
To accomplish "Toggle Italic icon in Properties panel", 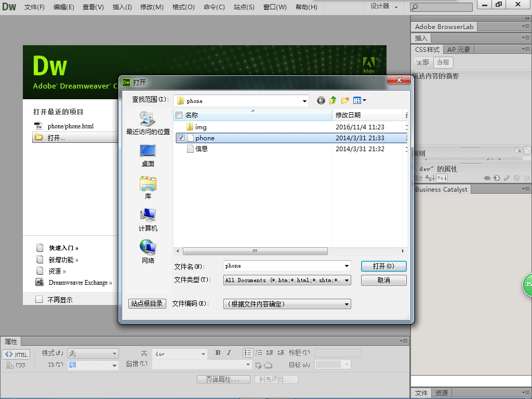I will 229,353.
